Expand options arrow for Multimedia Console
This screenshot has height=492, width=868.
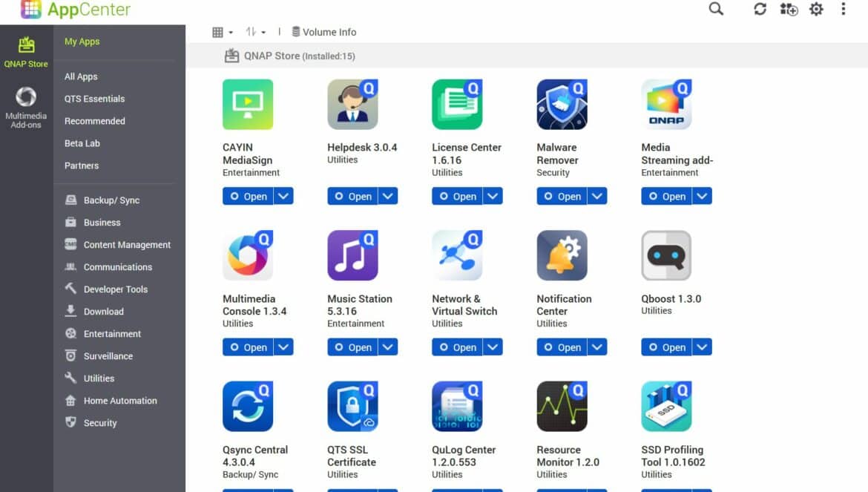[283, 347]
